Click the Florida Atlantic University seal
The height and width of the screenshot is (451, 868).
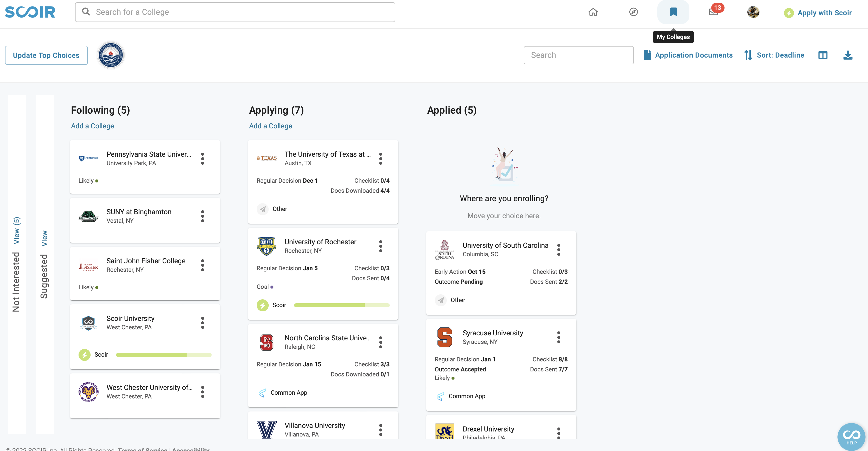[111, 55]
